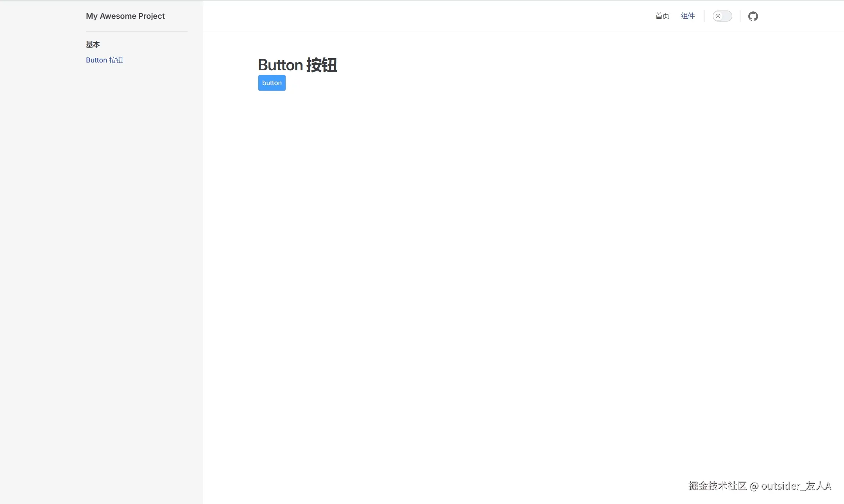Image resolution: width=844 pixels, height=504 pixels.
Task: Click the My Awesome Project site title
Action: point(125,16)
